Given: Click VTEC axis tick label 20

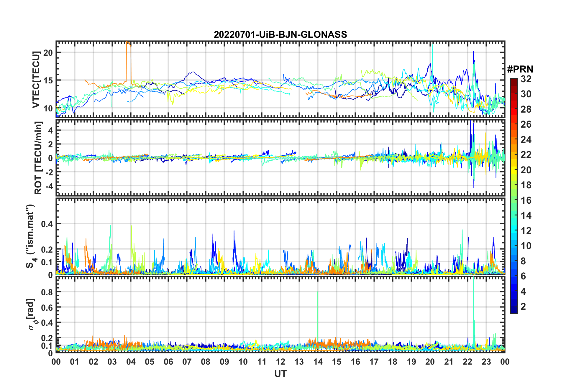Looking at the screenshot, I should point(48,52).
